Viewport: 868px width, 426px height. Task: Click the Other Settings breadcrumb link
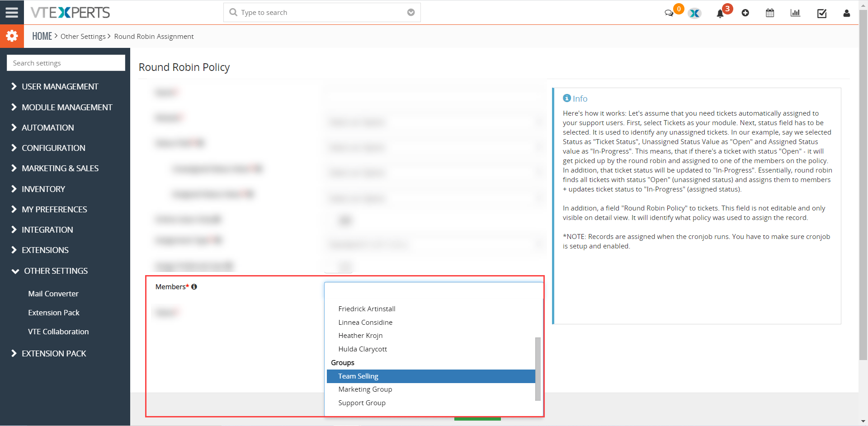click(x=83, y=36)
